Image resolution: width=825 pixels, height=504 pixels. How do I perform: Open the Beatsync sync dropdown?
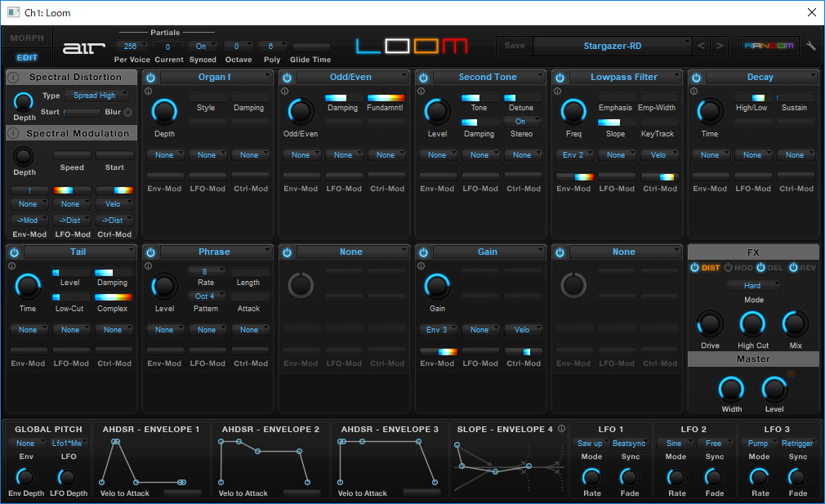pos(629,444)
